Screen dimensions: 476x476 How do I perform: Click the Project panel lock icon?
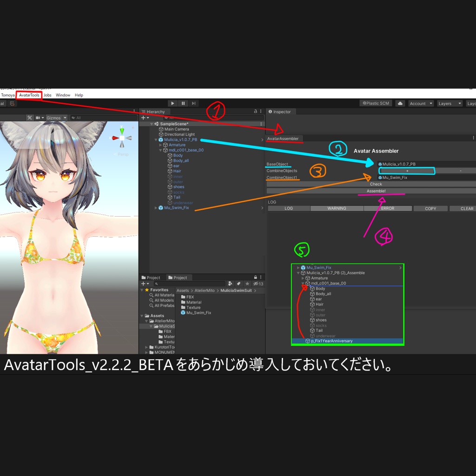[x=255, y=277]
